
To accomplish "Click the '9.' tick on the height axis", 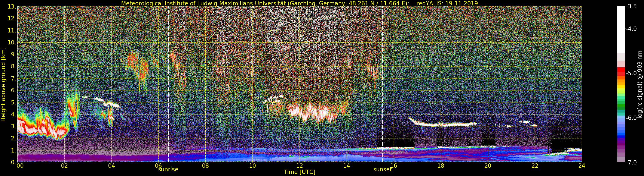I will tap(13, 54).
